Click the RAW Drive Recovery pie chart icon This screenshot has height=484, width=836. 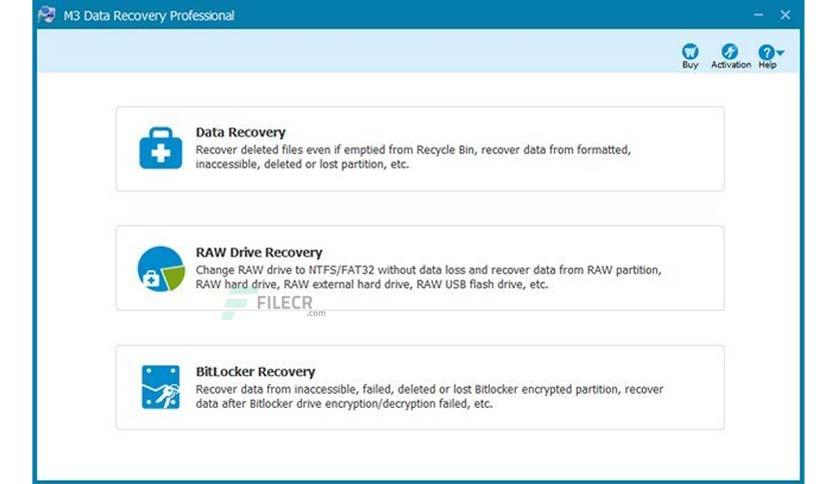click(161, 269)
